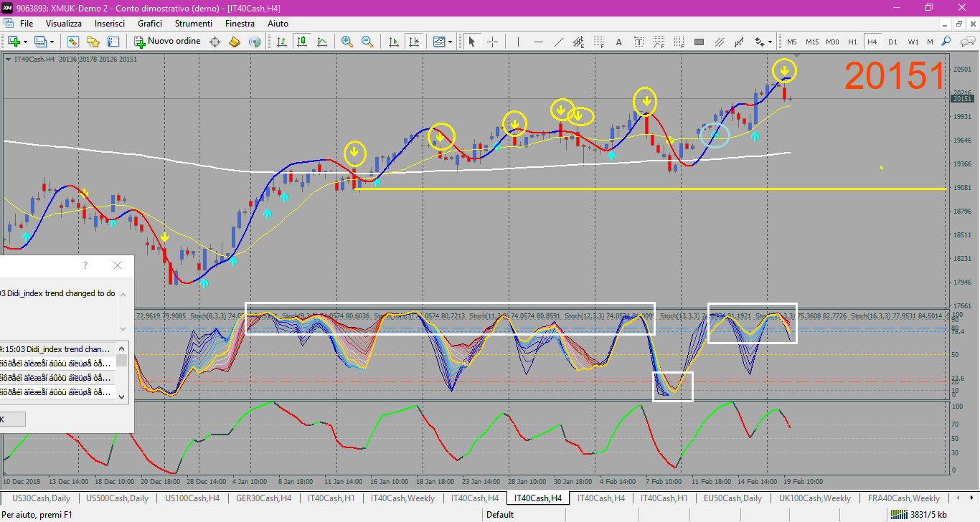The height and width of the screenshot is (522, 980).
Task: Pick the parallel lines channel tool
Action: pos(720,42)
